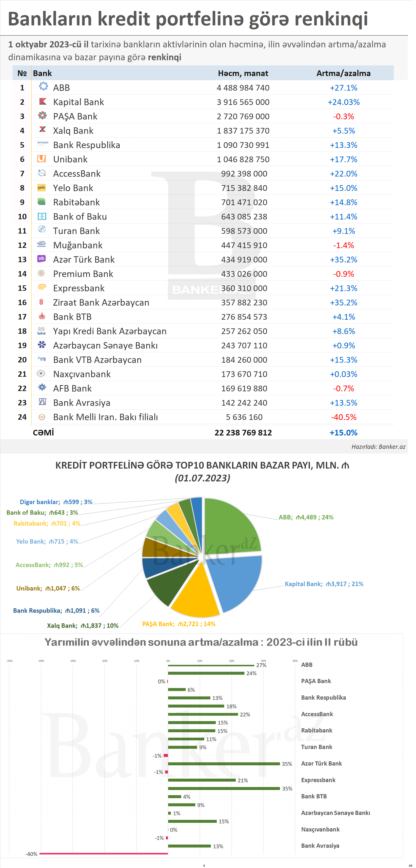Click the Bank VTB Azərbaycan logo

42,359
